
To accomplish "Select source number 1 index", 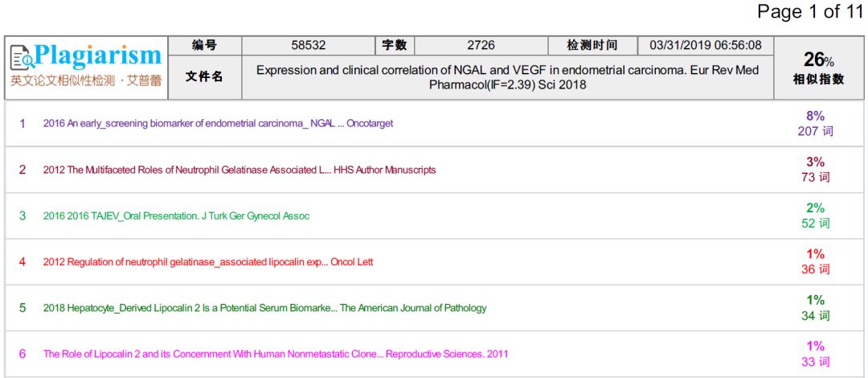I will pos(23,124).
